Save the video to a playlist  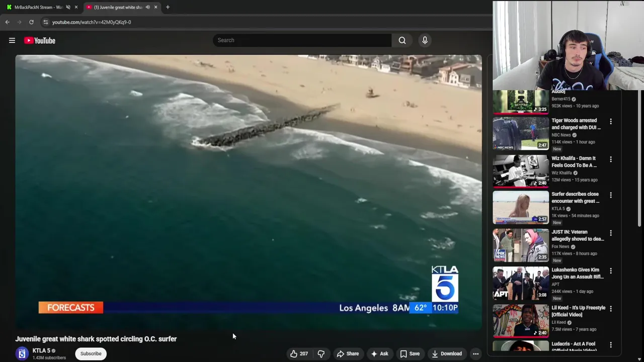coord(410,353)
